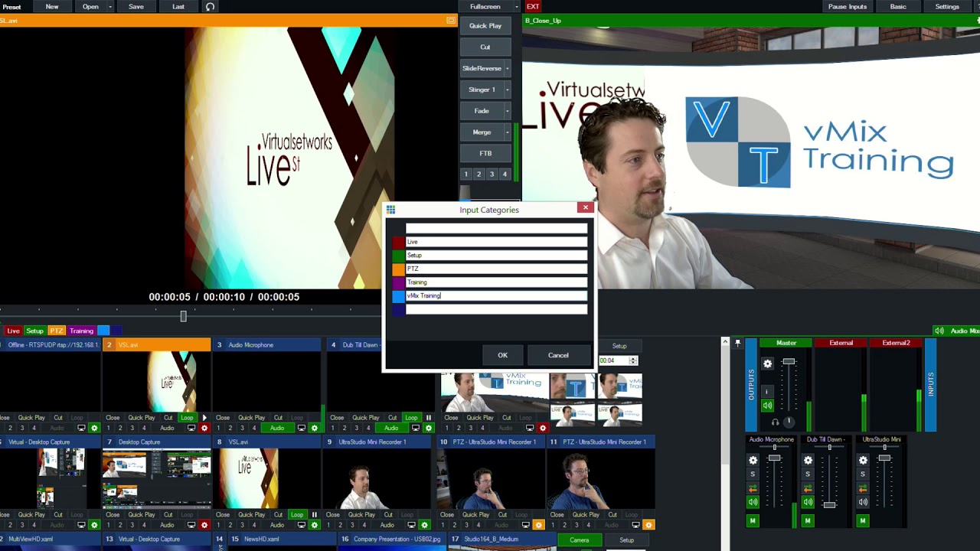Expand the Open preset dropdown arrow
Screen dimensions: 980x551
coord(110,7)
